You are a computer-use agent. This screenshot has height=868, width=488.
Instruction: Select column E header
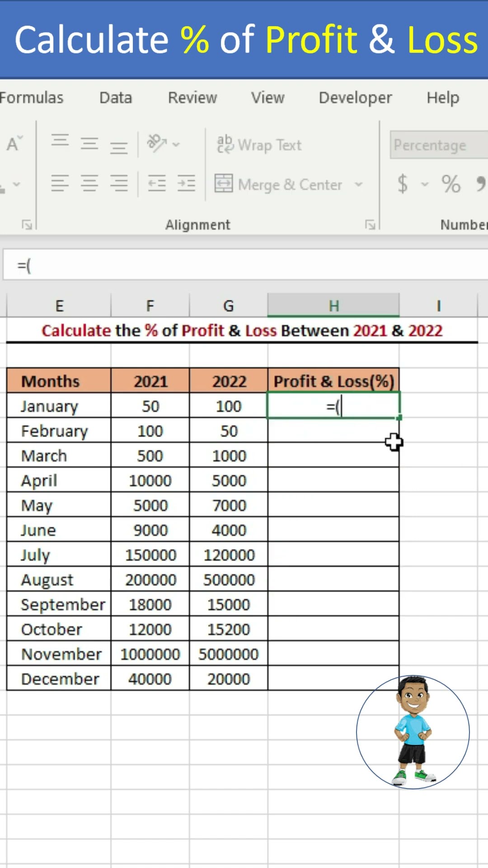coord(59,306)
